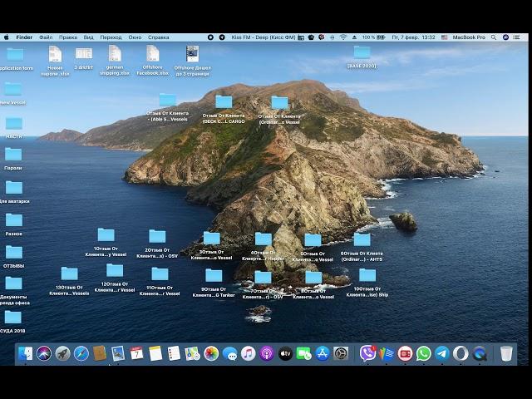Open Calendar from the Dock

(x=136, y=353)
